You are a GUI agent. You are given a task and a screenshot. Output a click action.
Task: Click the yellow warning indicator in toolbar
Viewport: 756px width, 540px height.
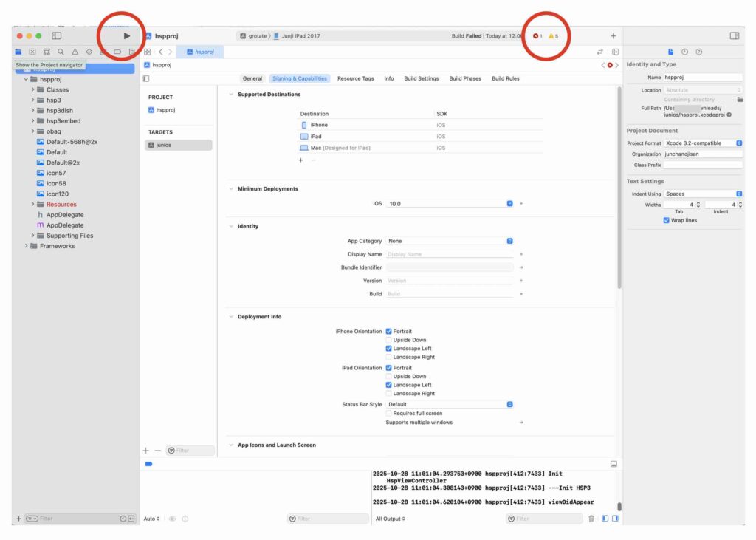coord(553,36)
